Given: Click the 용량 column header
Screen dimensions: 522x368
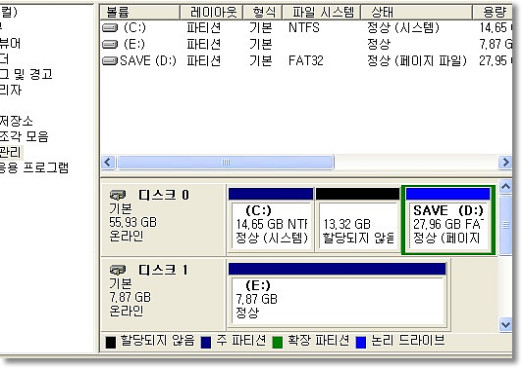Looking at the screenshot, I should [x=493, y=12].
